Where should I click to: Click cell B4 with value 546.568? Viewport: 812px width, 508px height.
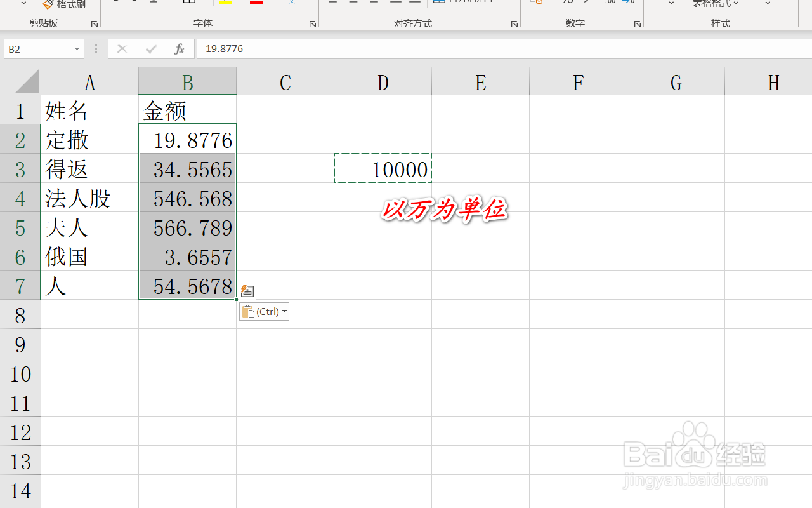(x=188, y=198)
